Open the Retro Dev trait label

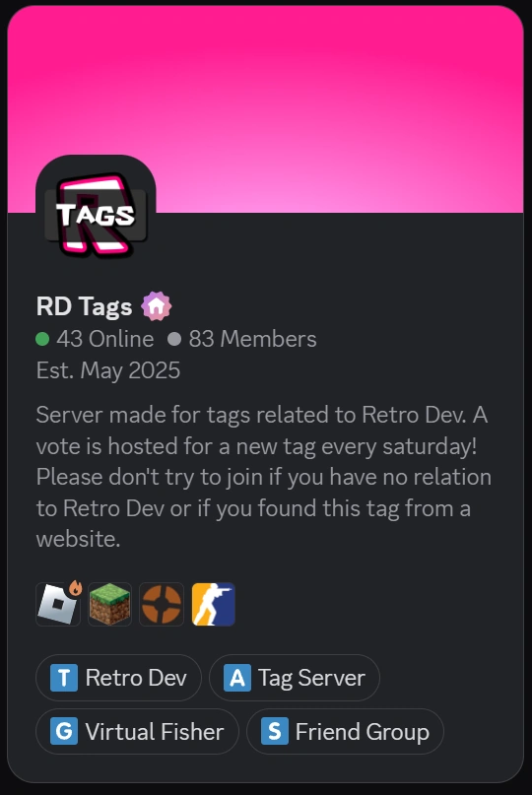pos(136,678)
